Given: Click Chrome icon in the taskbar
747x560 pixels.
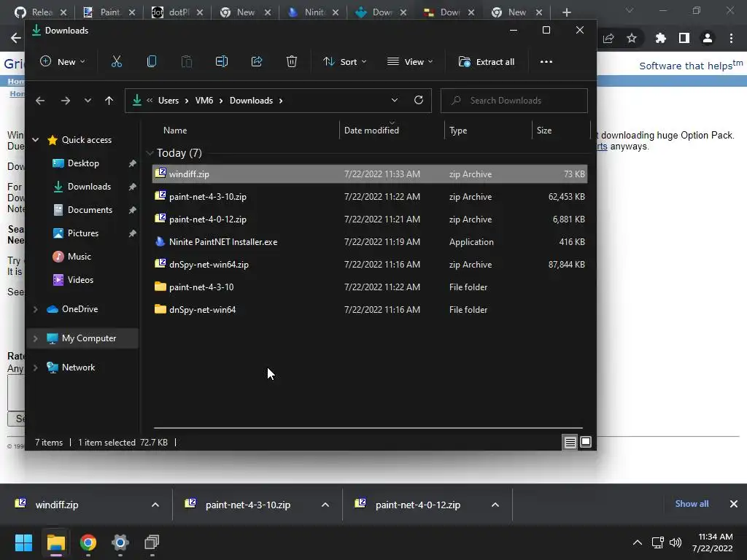Looking at the screenshot, I should click(x=88, y=542).
